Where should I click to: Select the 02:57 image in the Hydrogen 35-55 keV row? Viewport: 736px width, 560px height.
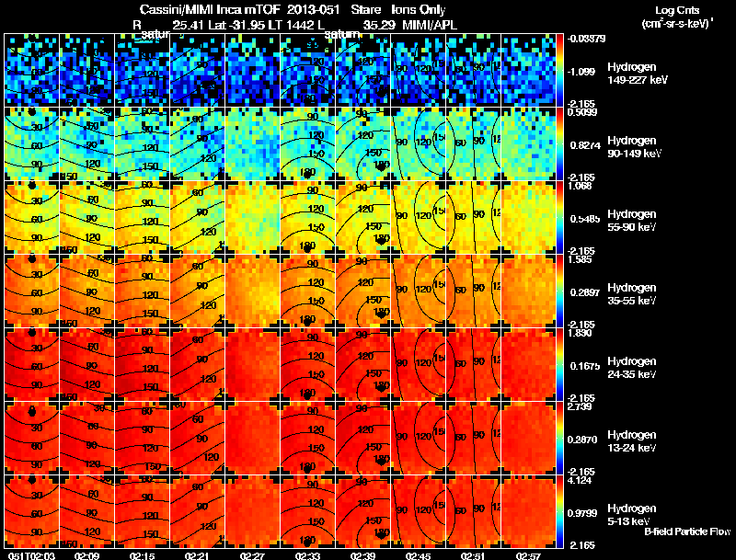click(528, 291)
